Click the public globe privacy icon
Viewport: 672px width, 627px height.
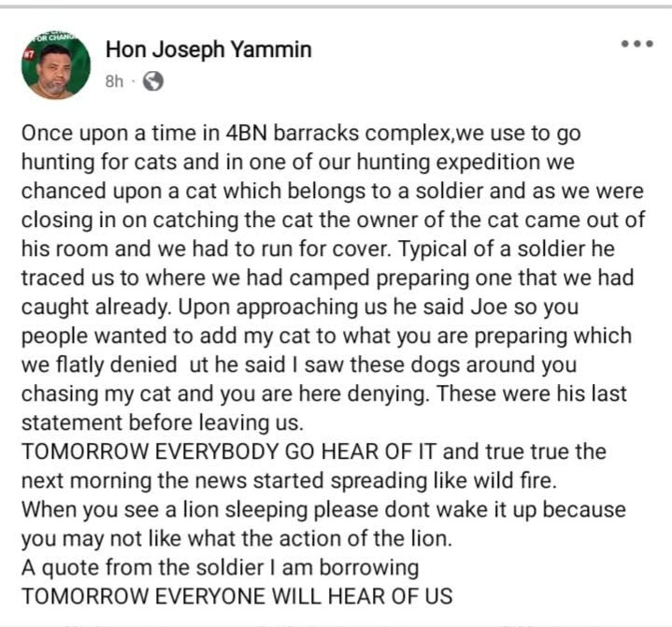click(x=153, y=81)
